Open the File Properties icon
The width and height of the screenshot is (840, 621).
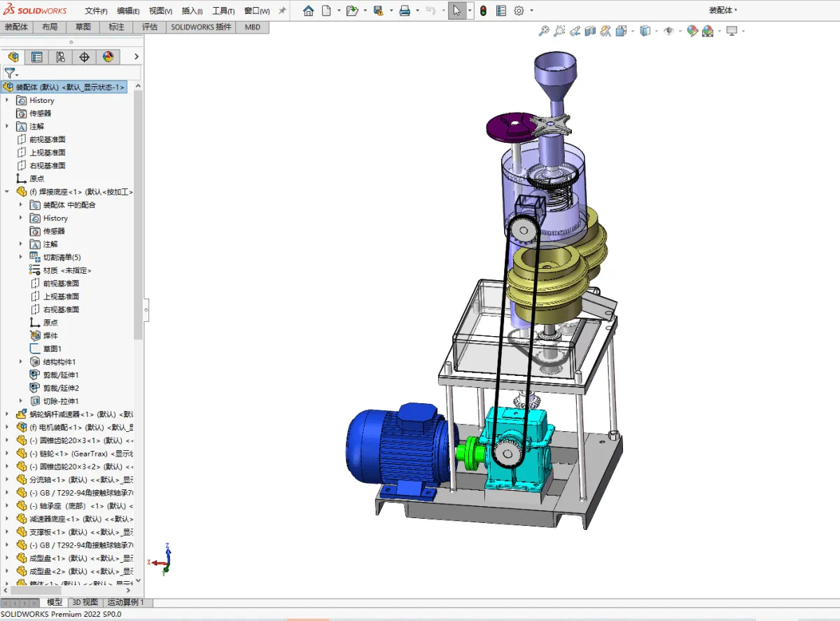coord(501,11)
